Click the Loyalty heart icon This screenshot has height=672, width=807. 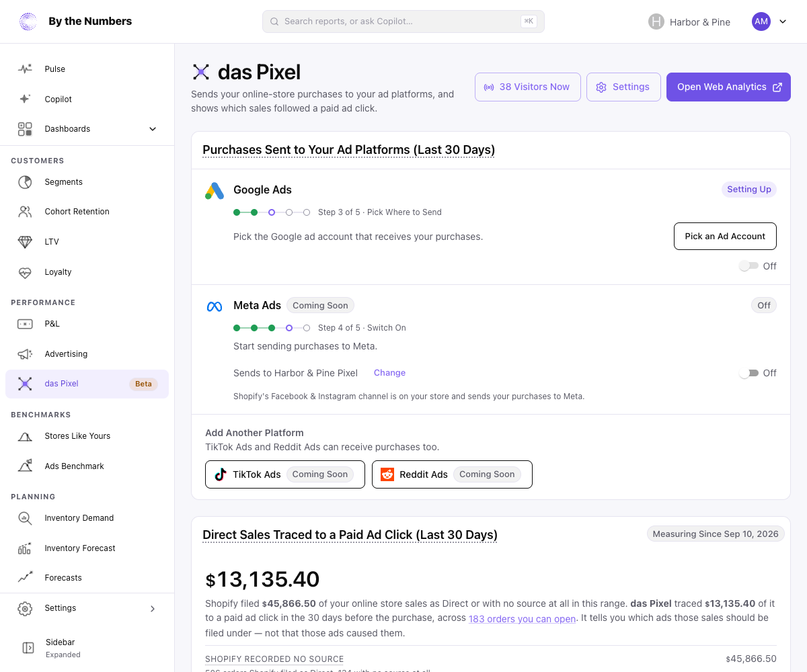click(25, 272)
